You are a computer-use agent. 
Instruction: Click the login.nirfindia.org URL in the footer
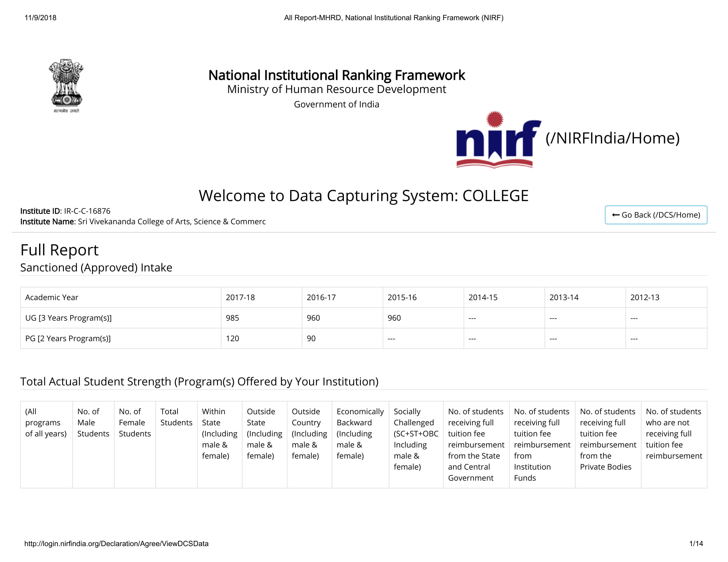click(116, 543)
